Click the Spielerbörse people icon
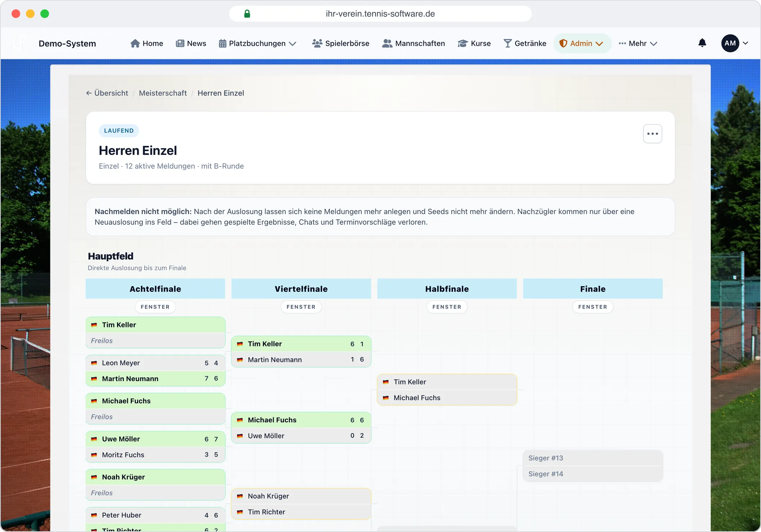The width and height of the screenshot is (761, 532). coord(317,43)
